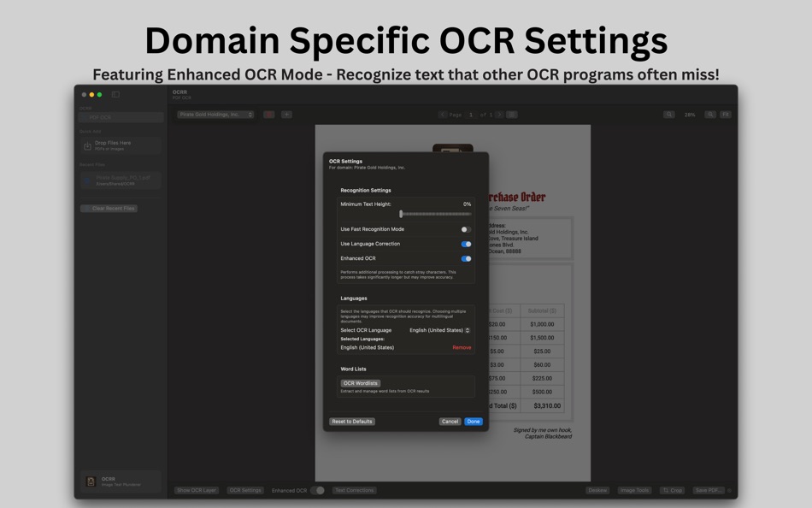Click Show OCR Layer button

tap(197, 490)
